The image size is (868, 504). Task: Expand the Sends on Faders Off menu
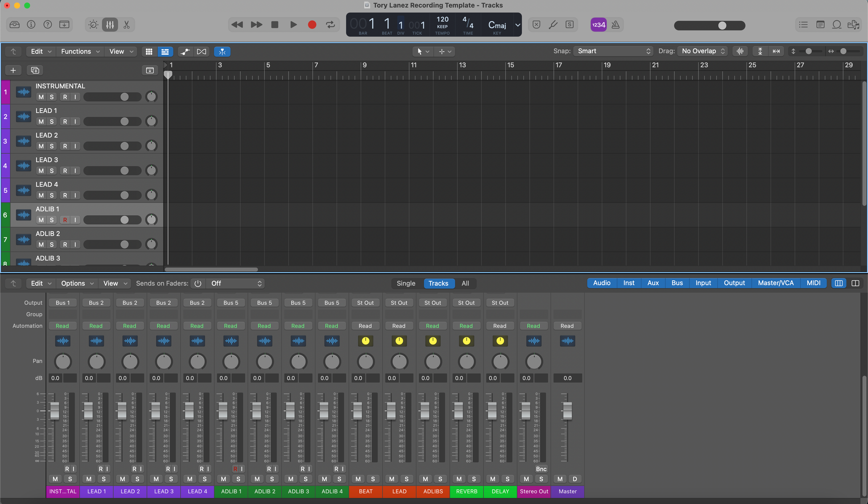pyautogui.click(x=236, y=283)
